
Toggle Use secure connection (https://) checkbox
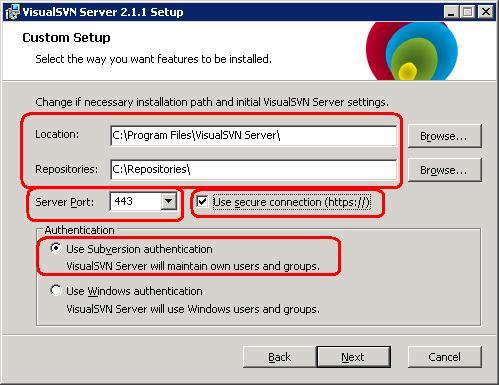(202, 202)
